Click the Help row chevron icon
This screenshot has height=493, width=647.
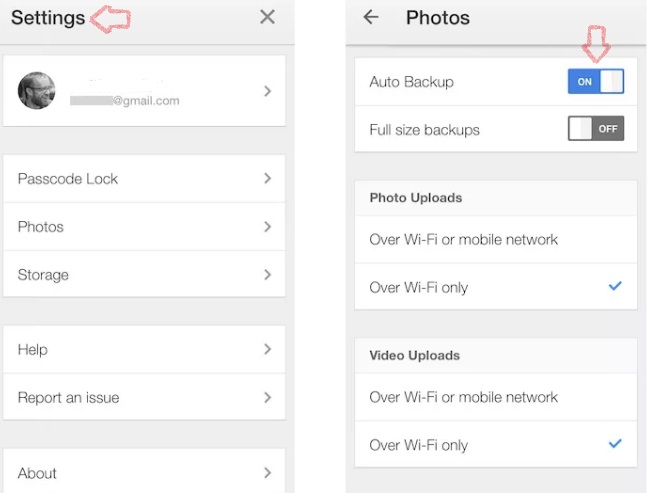pos(267,350)
